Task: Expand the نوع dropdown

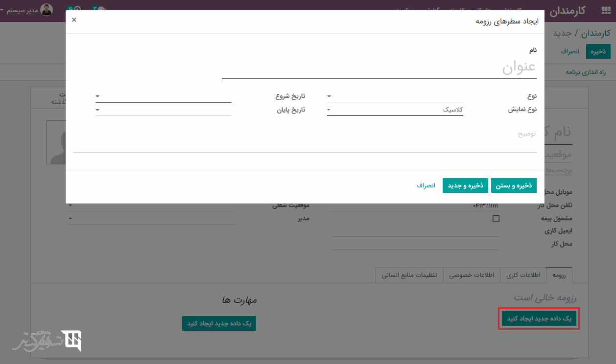Action: tap(395, 96)
